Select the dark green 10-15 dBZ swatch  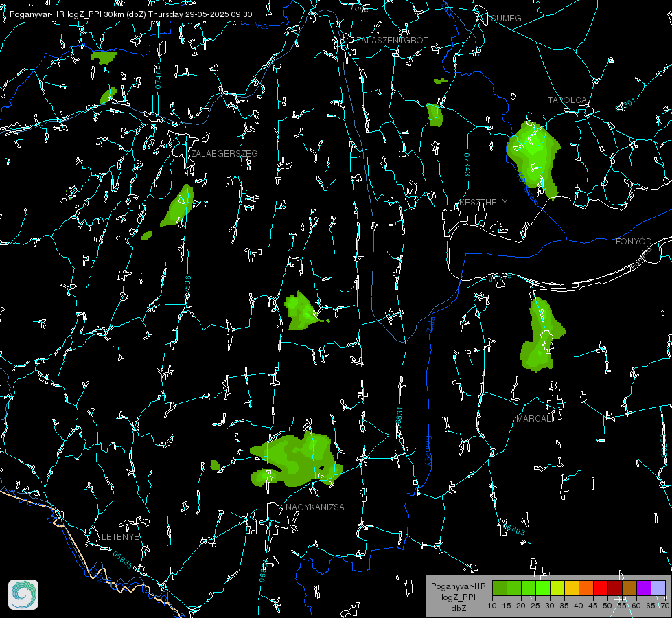(x=500, y=588)
